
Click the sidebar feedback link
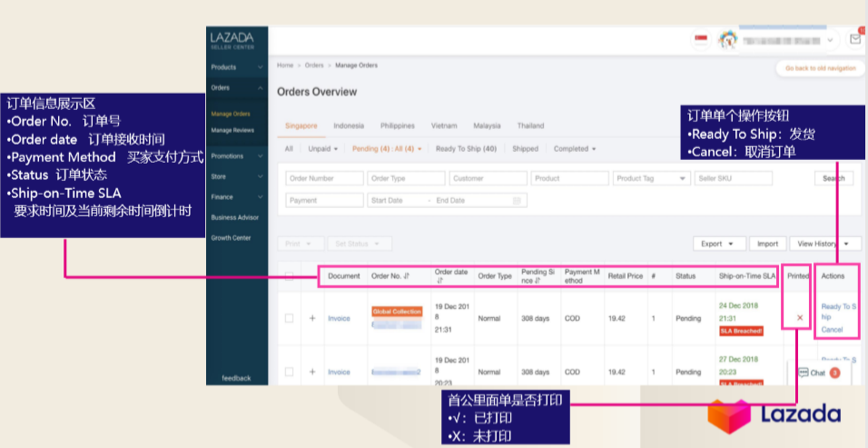pos(236,378)
